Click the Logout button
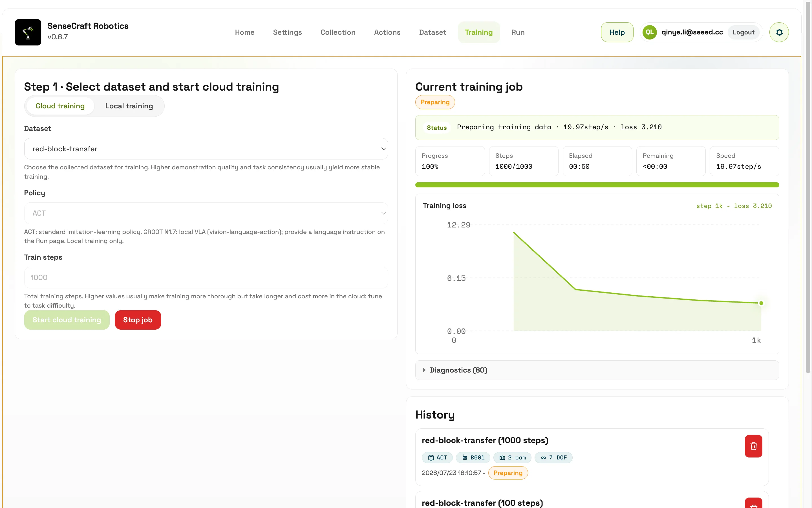Image resolution: width=812 pixels, height=508 pixels. (743, 32)
